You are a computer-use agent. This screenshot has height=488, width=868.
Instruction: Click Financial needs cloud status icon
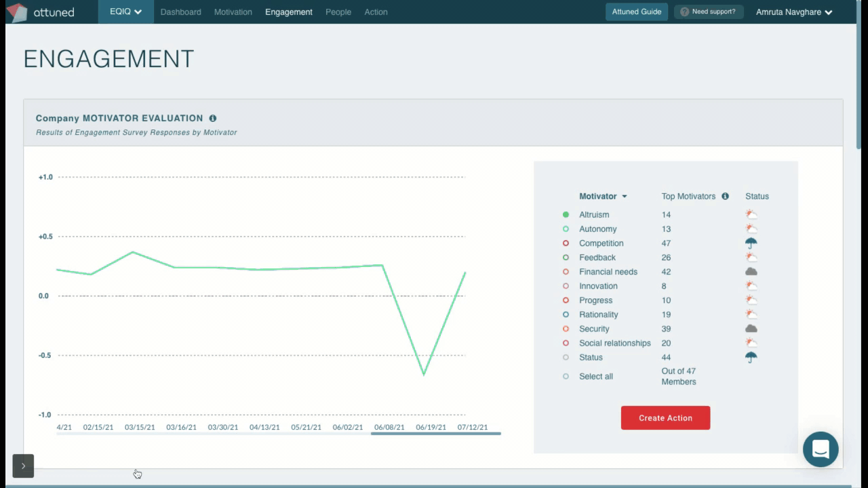(x=751, y=272)
